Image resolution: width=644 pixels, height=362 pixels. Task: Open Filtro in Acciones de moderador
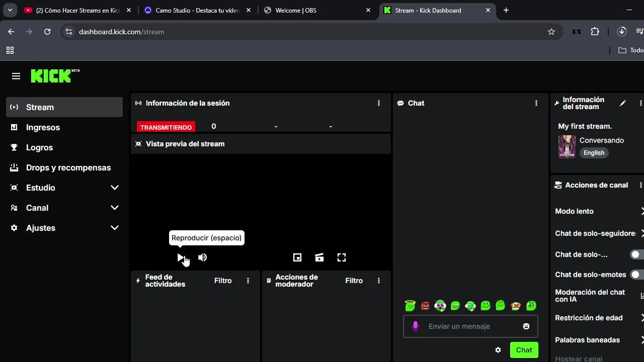pos(354,281)
